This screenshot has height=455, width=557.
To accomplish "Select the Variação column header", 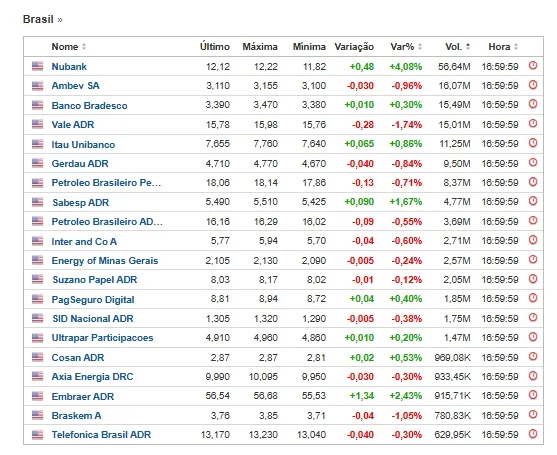I will [x=354, y=47].
